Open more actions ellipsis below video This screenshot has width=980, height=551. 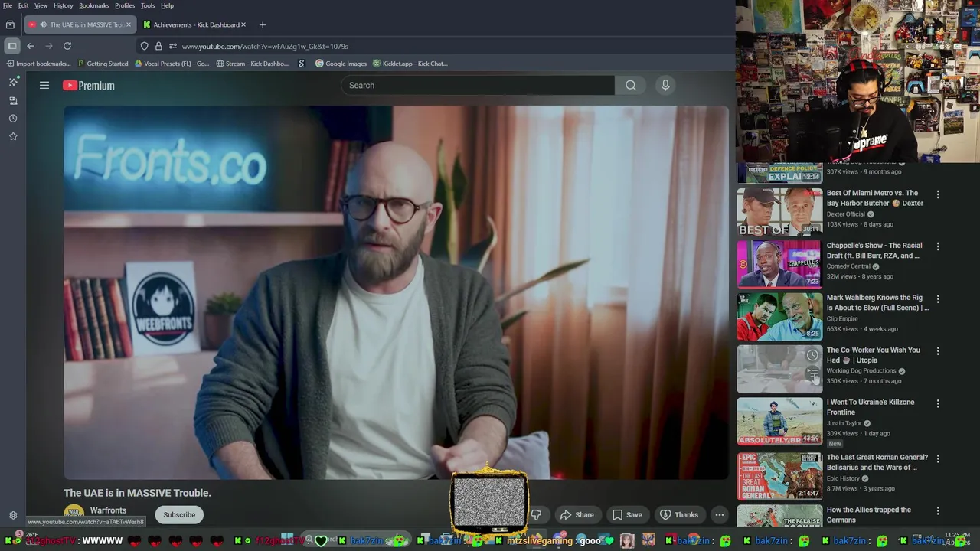pos(720,515)
